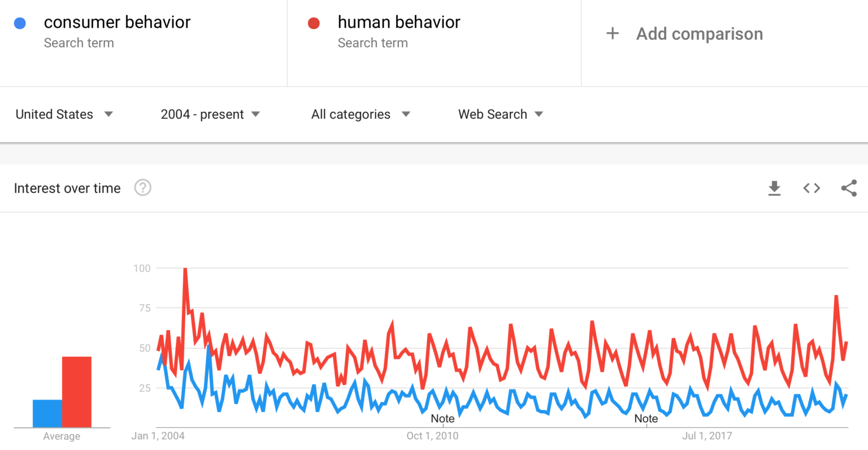The height and width of the screenshot is (450, 868).
Task: Click the 100 peak on the red trend line
Action: coord(185,269)
